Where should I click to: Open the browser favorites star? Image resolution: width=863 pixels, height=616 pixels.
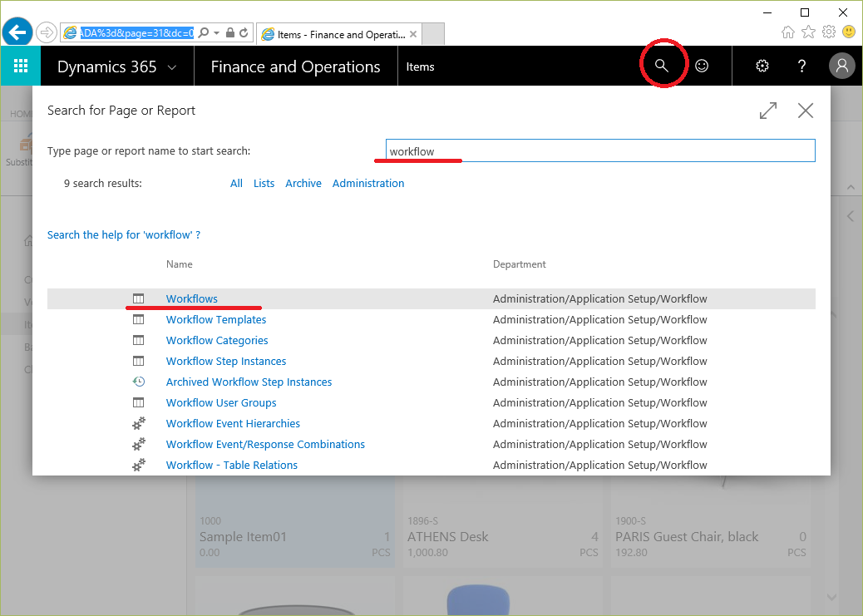pyautogui.click(x=808, y=32)
